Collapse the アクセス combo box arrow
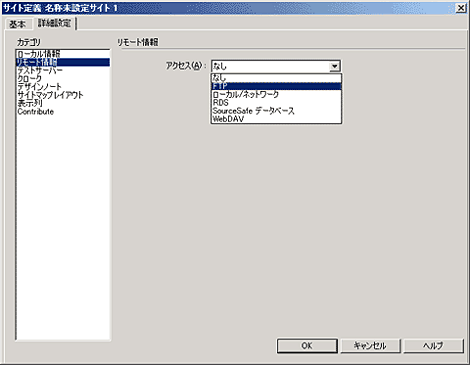Viewport: 470px width, 365px height. tap(334, 66)
